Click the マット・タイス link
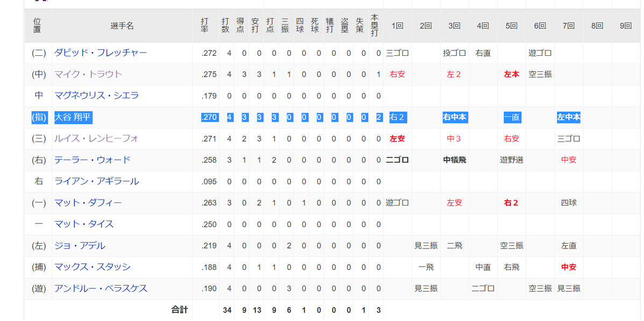The height and width of the screenshot is (321, 644). pyautogui.click(x=84, y=224)
